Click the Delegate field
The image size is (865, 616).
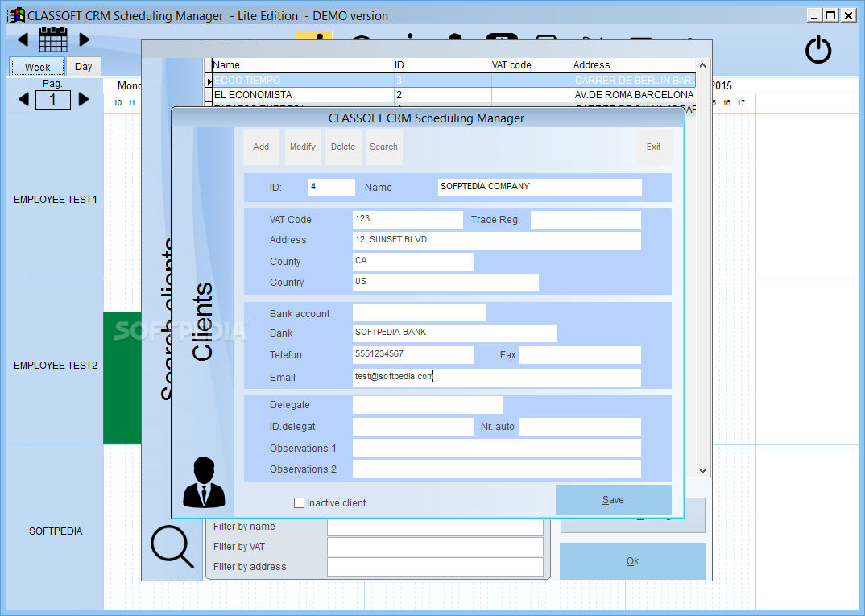point(428,405)
